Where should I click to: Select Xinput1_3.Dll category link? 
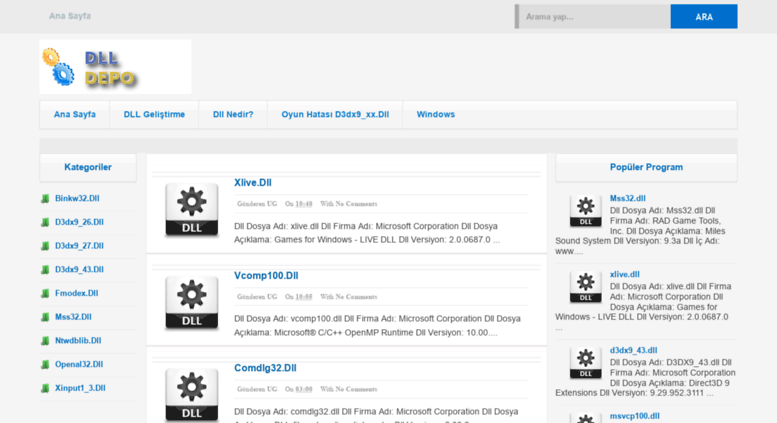[80, 388]
